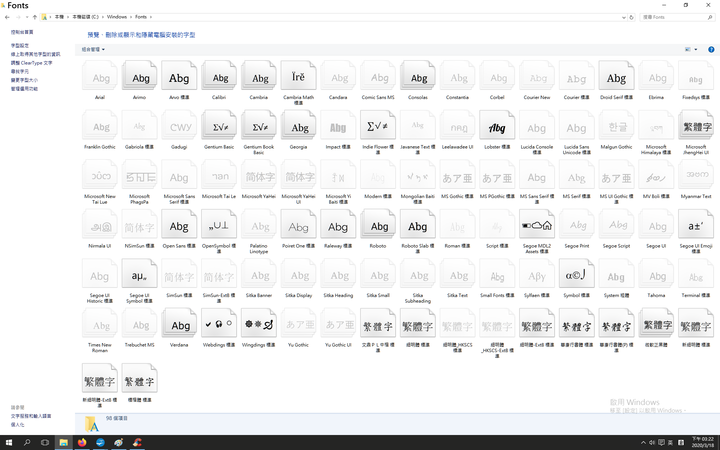This screenshot has width=720, height=450.
Task: Select the Verdana font icon
Action: (179, 323)
